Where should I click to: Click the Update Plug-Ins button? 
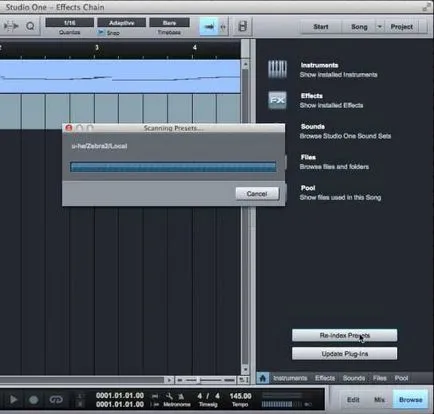coord(344,354)
